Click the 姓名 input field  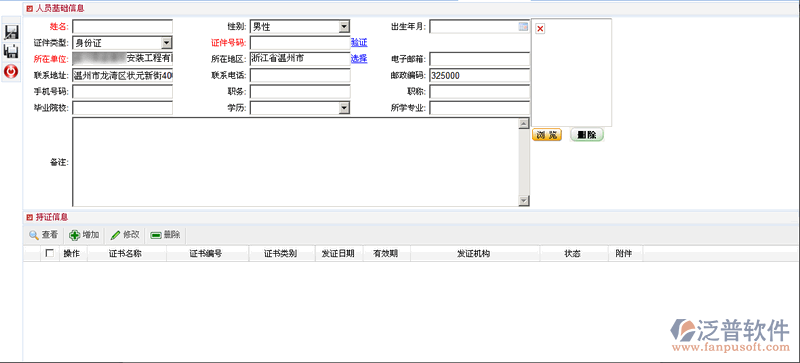[x=122, y=27]
